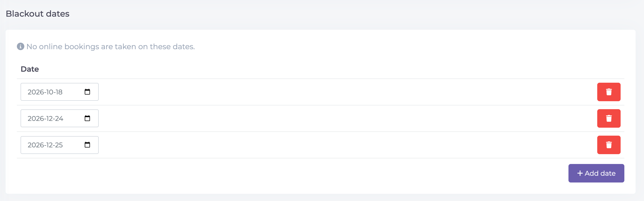Click the plus icon in Add date
The width and height of the screenshot is (644, 201).
[x=580, y=173]
